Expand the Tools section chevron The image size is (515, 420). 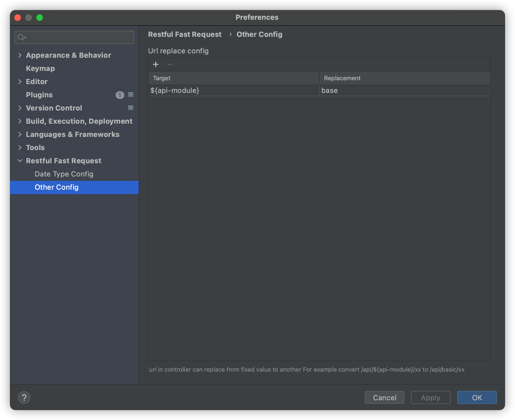click(x=20, y=148)
